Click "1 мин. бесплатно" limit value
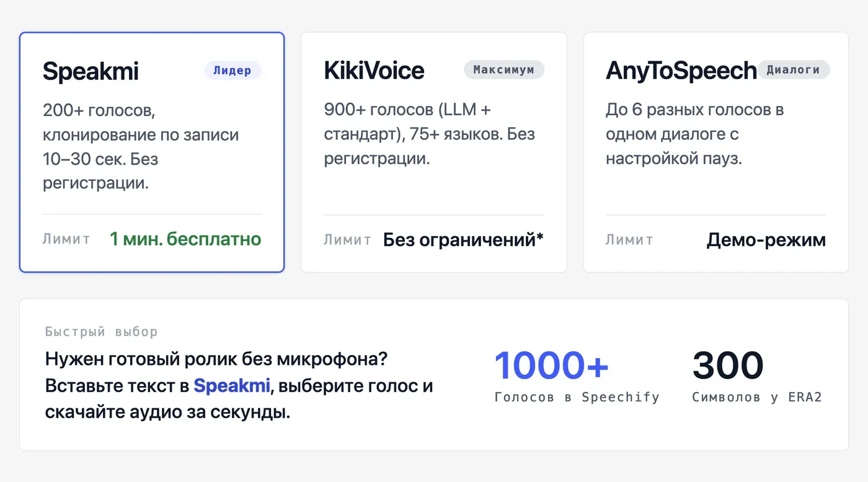868x482 pixels. pyautogui.click(x=185, y=239)
